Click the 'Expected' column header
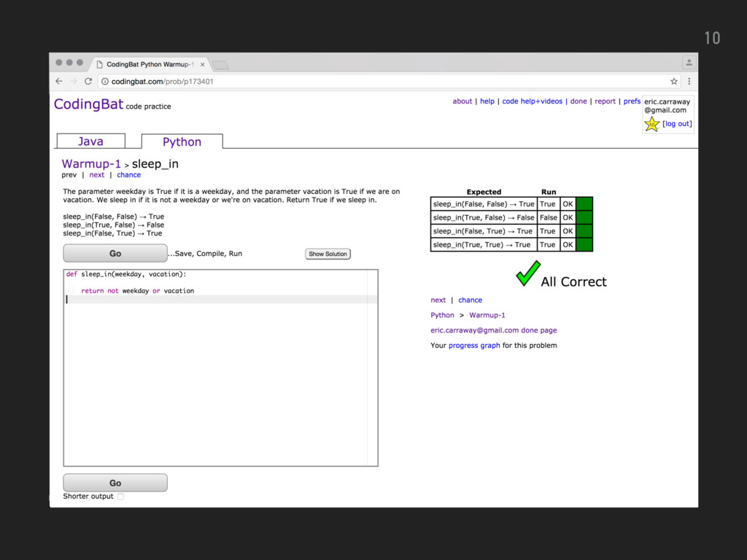The height and width of the screenshot is (560, 747). (484, 192)
